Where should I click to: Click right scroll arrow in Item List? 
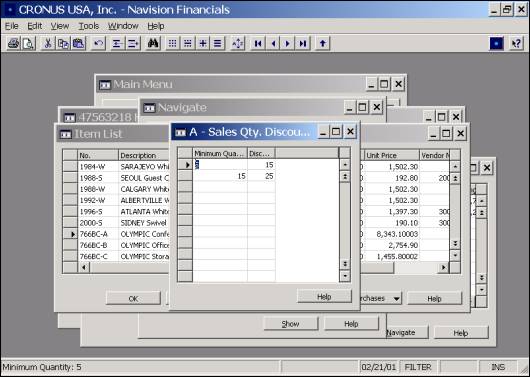[x=443, y=267]
